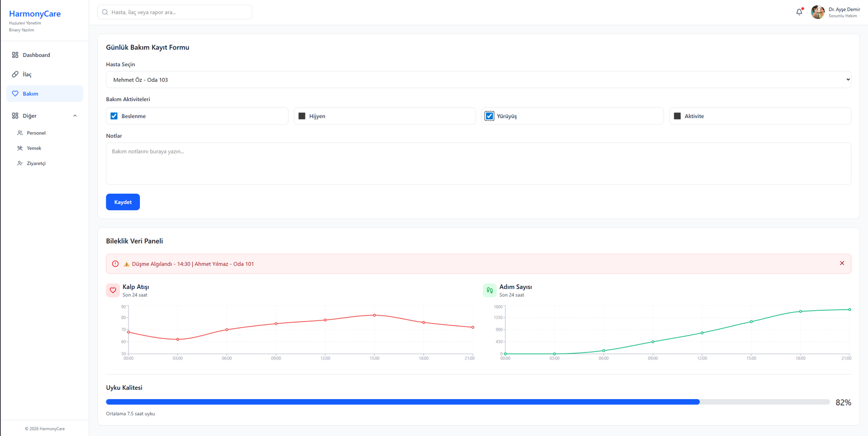Toggle the Yürüyüş checkbox
This screenshot has height=436, width=868.
(489, 116)
